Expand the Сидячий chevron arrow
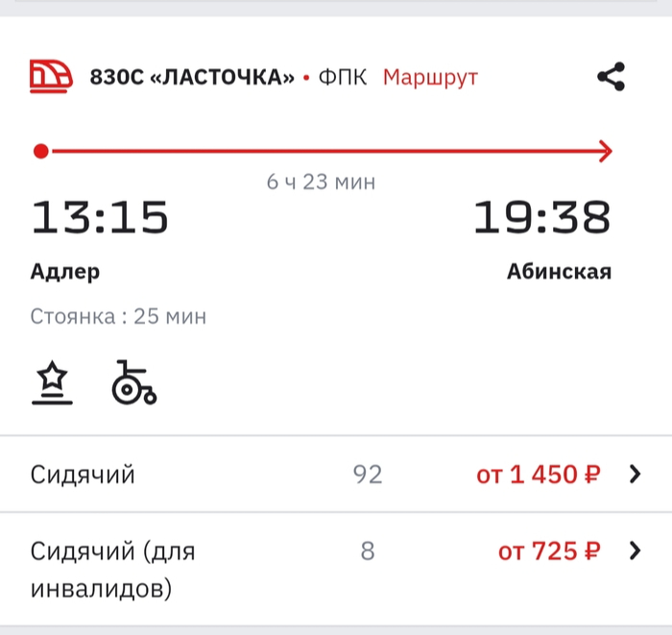Screen dimensions: 672x635 coord(634,474)
